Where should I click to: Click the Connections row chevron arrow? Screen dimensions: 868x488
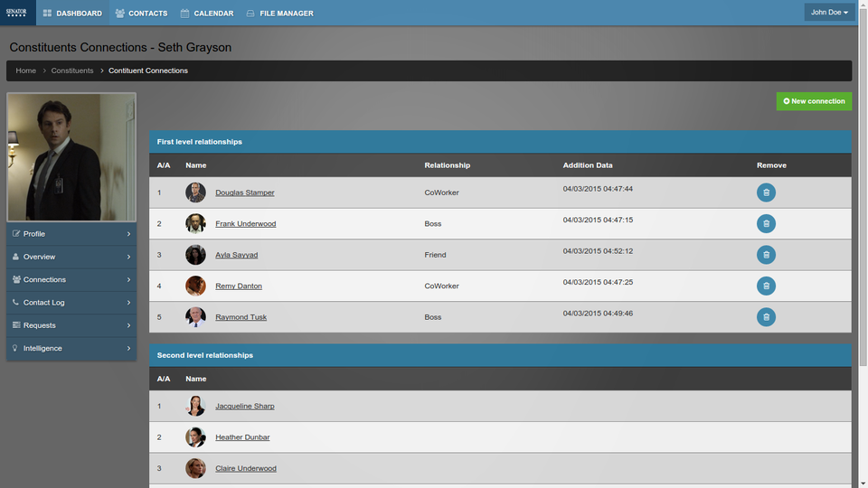click(x=128, y=279)
